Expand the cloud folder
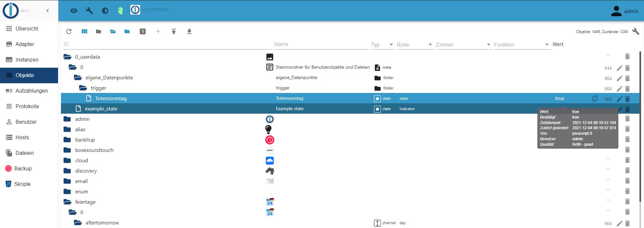 coord(67,160)
